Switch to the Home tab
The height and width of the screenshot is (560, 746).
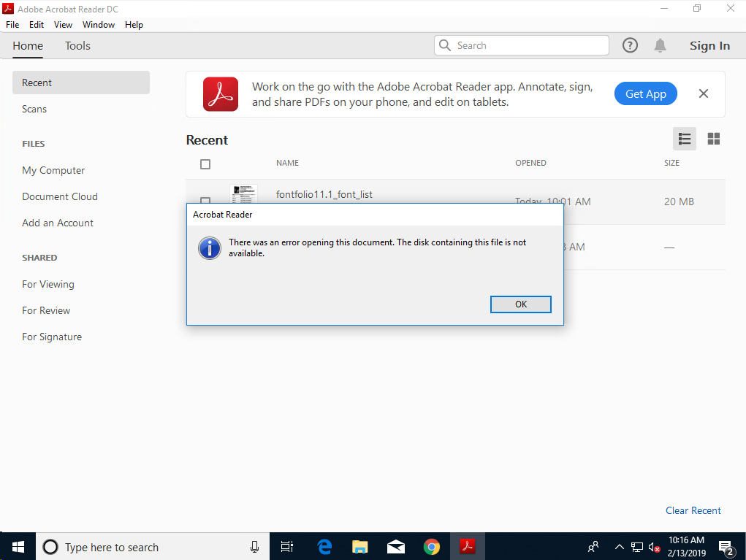point(28,46)
